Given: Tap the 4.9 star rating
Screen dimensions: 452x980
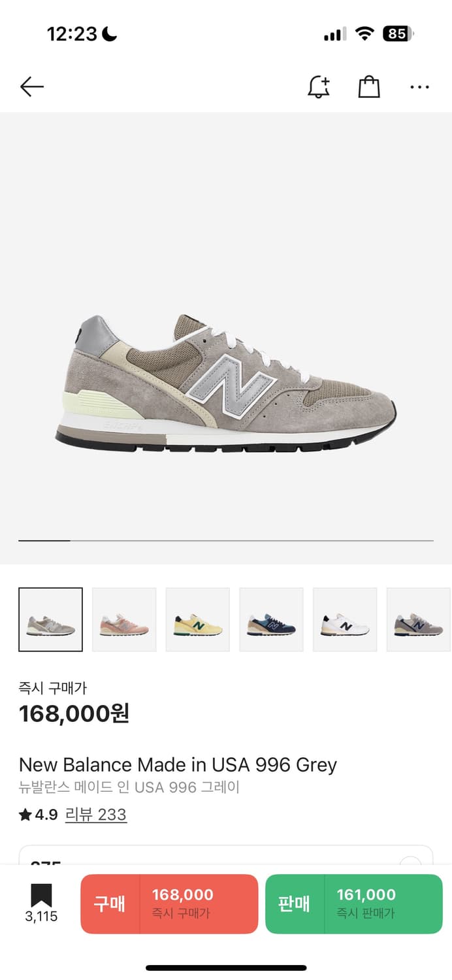Looking at the screenshot, I should tap(39, 815).
